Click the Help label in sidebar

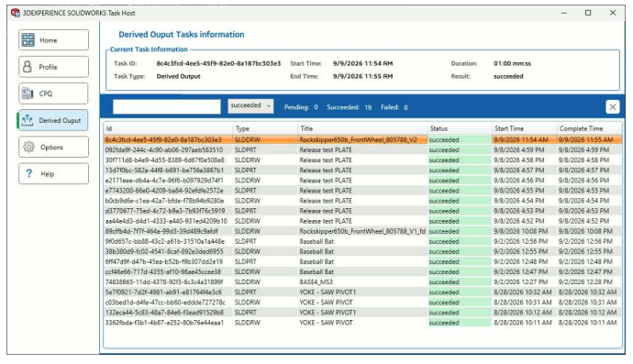point(47,174)
